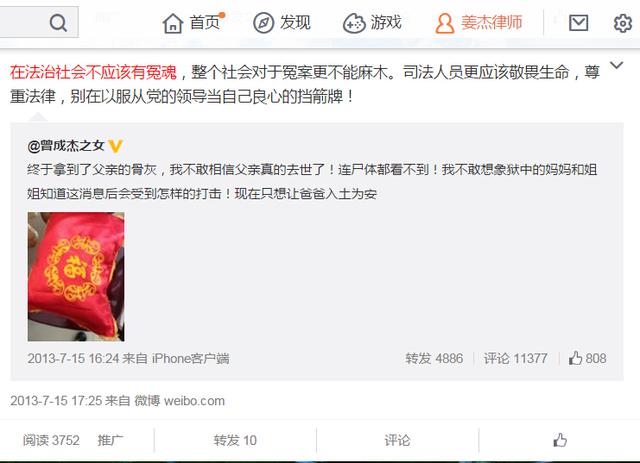Viewport: 640px width, 463px height.
Task: Like the reposted weibo showing 808
Action: 587,358
